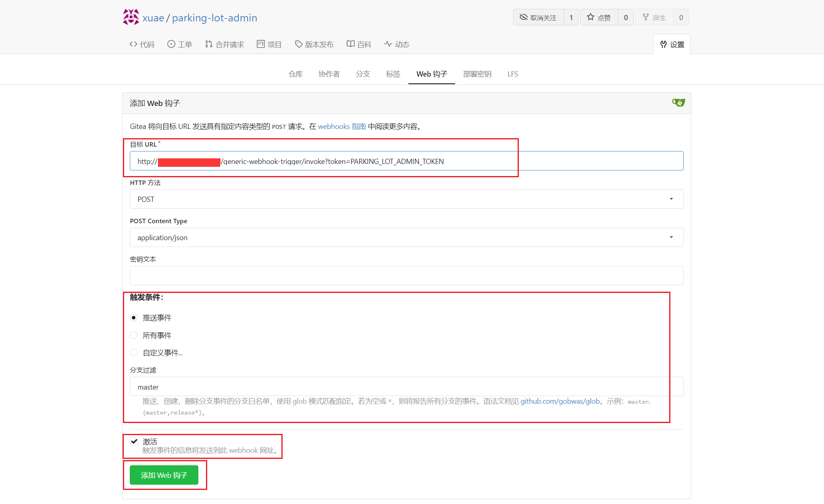824x504 pixels.
Task: Click the eye-slash icon on 取消关注 button
Action: pyautogui.click(x=523, y=17)
